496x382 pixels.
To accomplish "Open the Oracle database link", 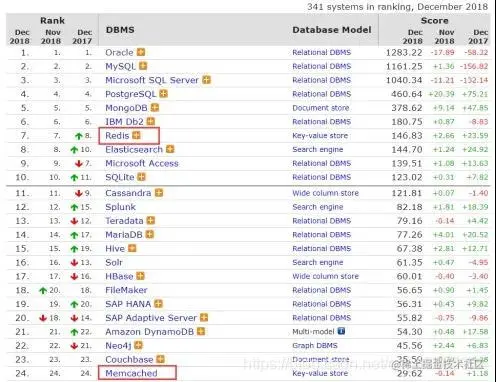I will click(x=119, y=52).
